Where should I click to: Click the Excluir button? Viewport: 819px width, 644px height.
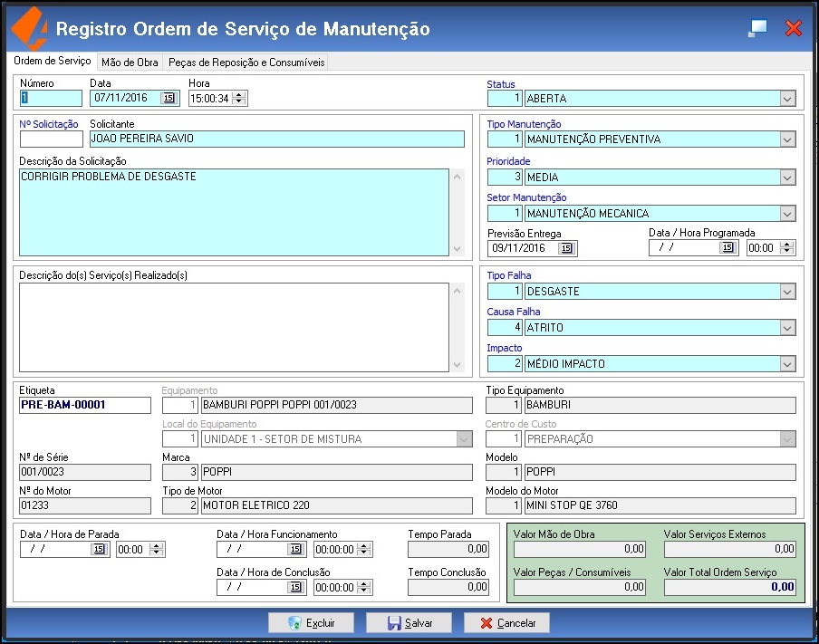tap(312, 622)
